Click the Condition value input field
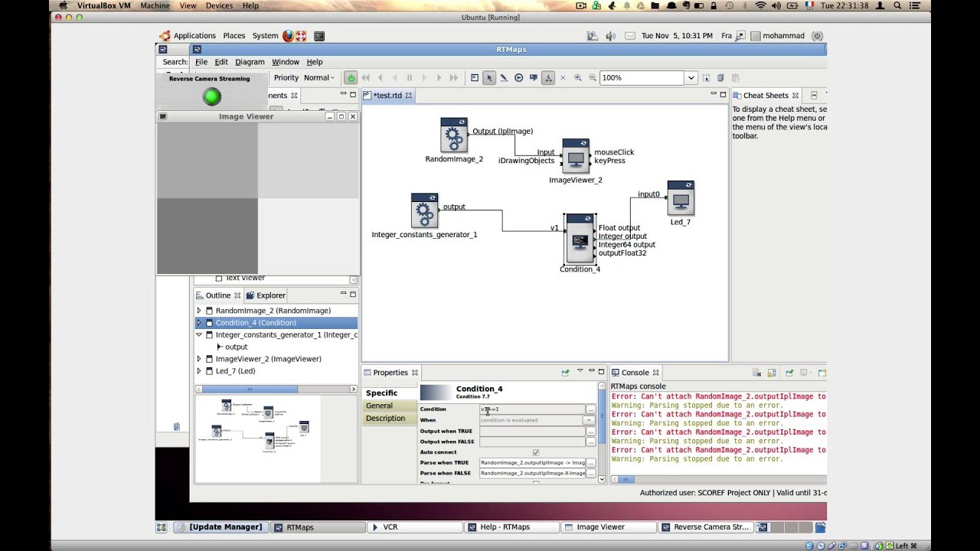Screen dimensions: 980x551 (x=532, y=409)
